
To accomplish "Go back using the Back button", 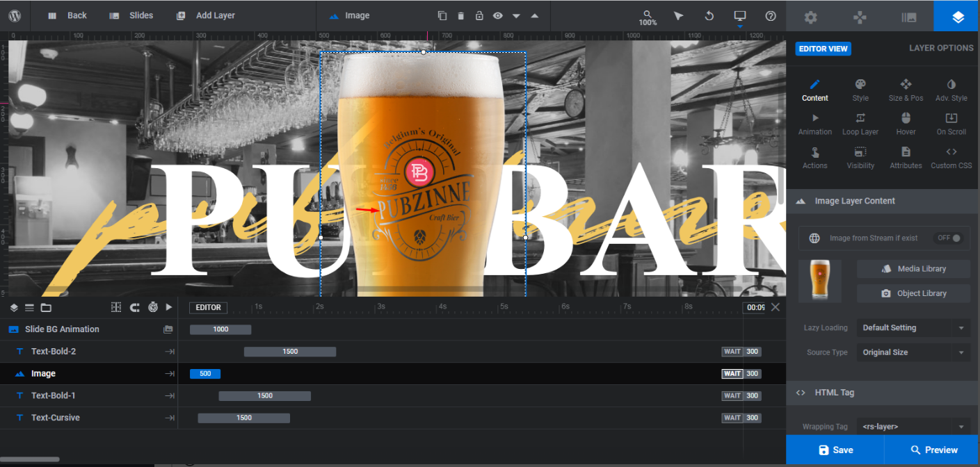I will coord(67,15).
